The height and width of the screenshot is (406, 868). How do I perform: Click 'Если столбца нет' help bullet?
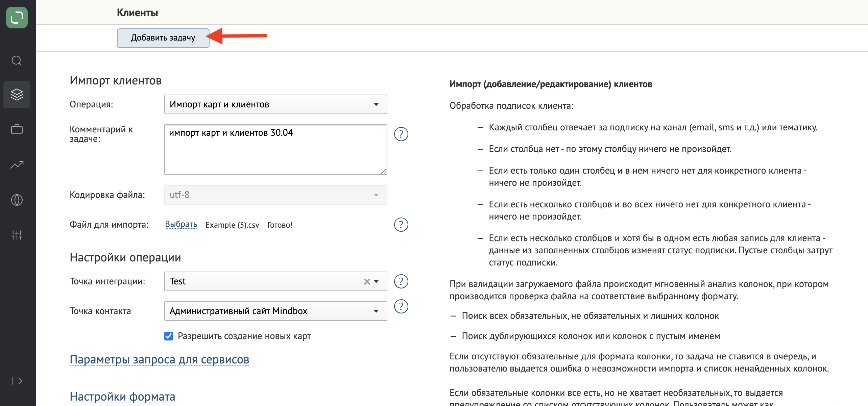click(610, 149)
